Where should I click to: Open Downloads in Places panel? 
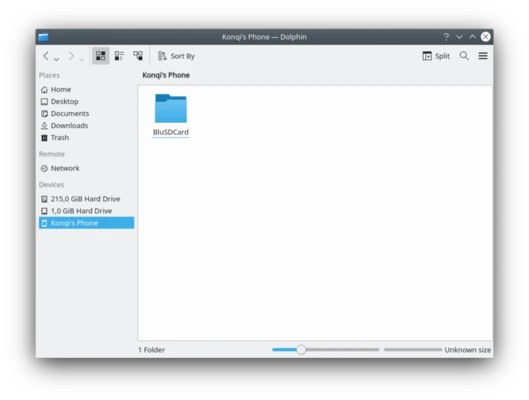pos(86,125)
